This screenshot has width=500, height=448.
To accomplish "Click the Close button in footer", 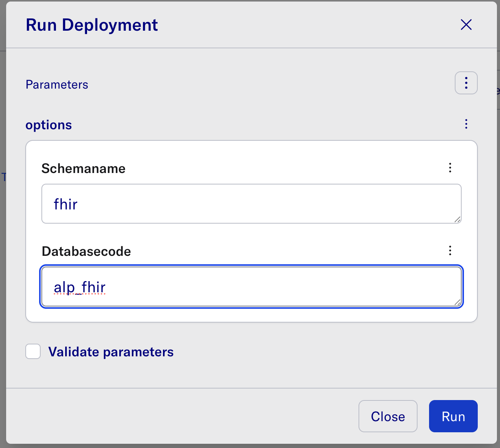I will (x=388, y=416).
